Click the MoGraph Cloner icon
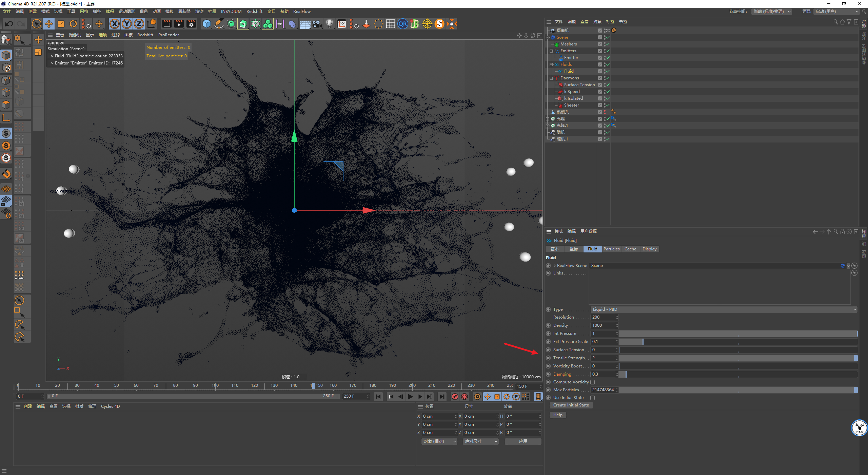Screen dimensions: 868x475 coord(256,24)
